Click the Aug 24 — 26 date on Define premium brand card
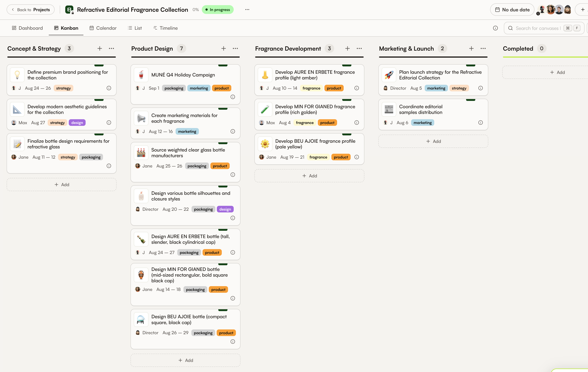The height and width of the screenshot is (372, 588). (38, 88)
